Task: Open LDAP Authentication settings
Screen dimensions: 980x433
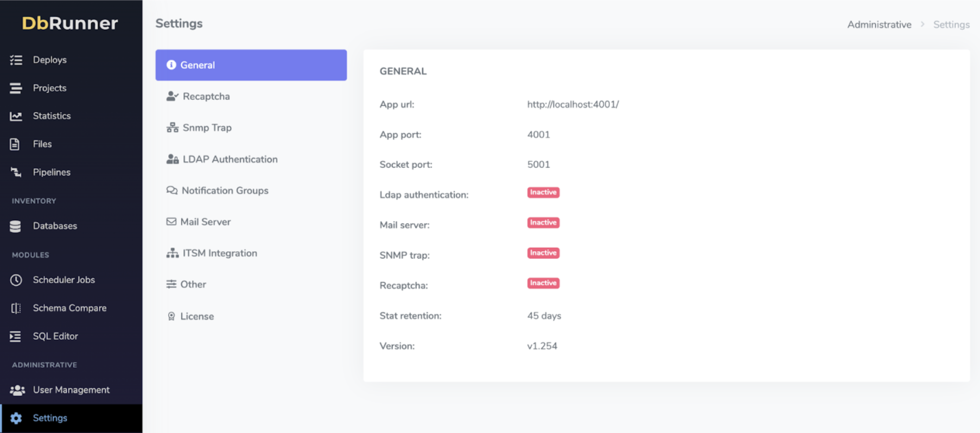Action: 230,160
